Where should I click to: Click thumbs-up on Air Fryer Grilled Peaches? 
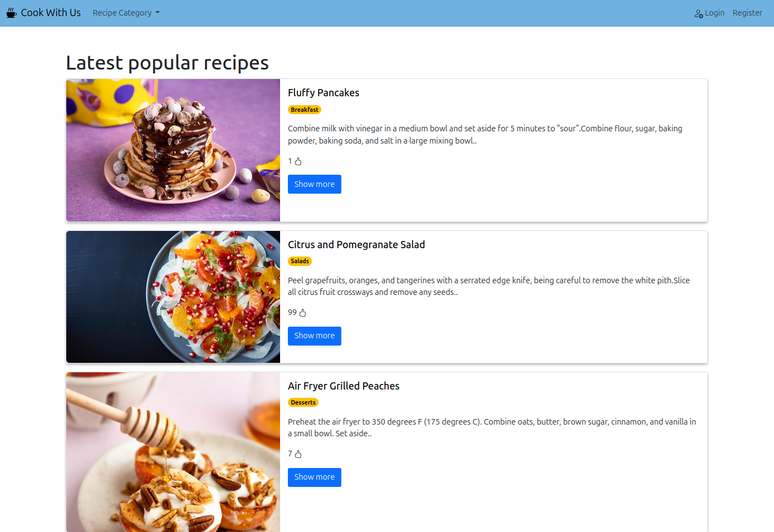(298, 454)
